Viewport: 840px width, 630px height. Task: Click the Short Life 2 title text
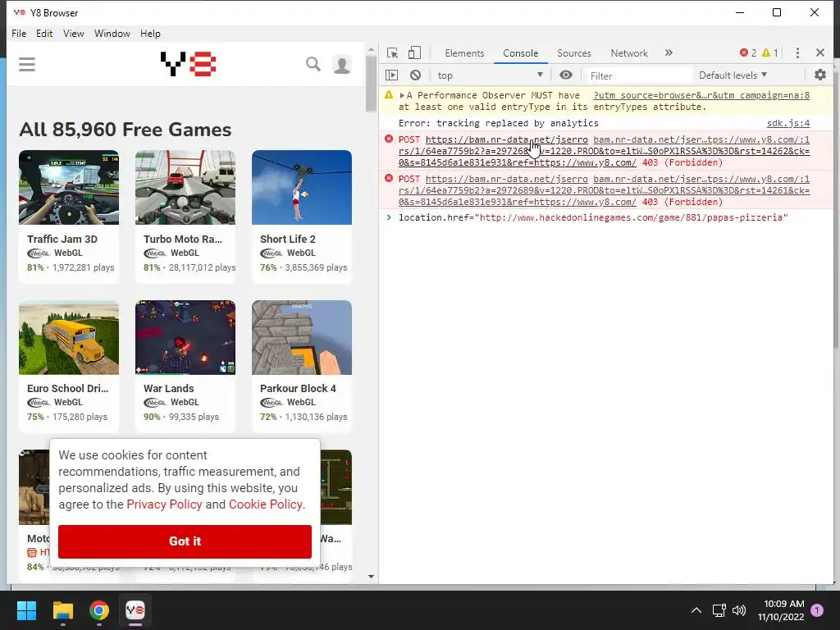pyautogui.click(x=288, y=239)
